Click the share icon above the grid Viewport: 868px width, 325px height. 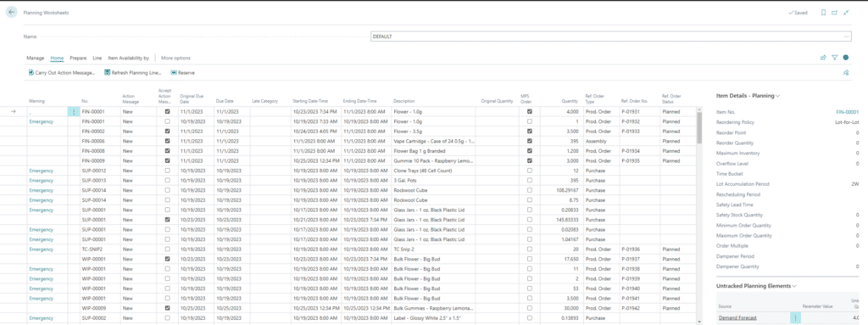(823, 58)
